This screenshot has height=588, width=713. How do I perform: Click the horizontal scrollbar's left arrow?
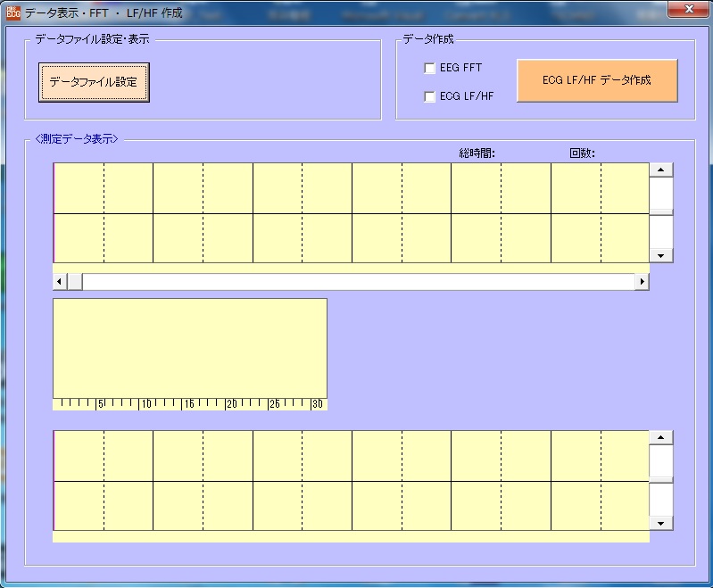click(60, 282)
